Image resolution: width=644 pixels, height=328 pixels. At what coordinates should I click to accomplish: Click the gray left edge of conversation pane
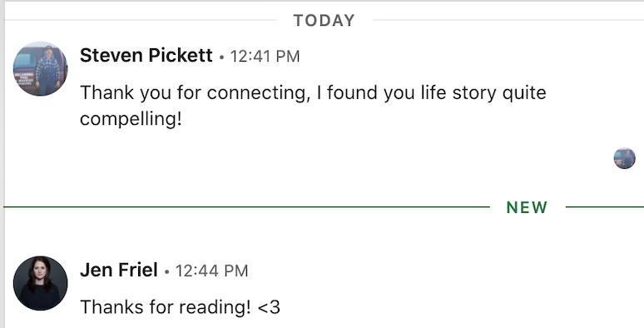[2, 164]
